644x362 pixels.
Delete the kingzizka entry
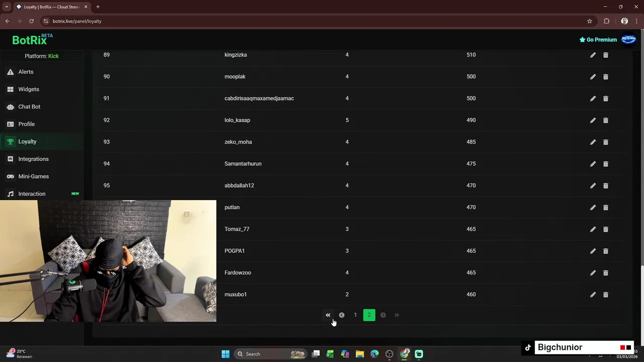click(606, 55)
